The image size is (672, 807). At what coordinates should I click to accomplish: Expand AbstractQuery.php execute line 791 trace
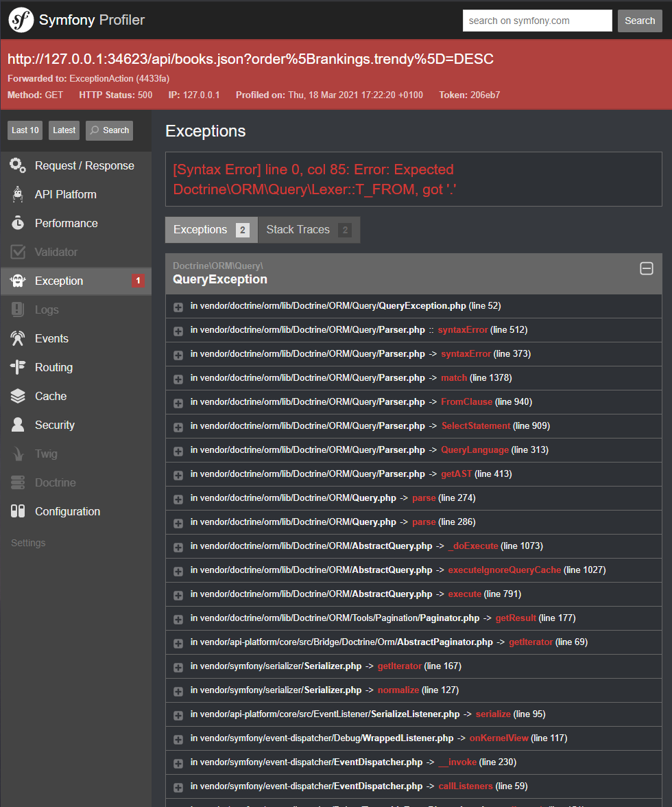(178, 596)
